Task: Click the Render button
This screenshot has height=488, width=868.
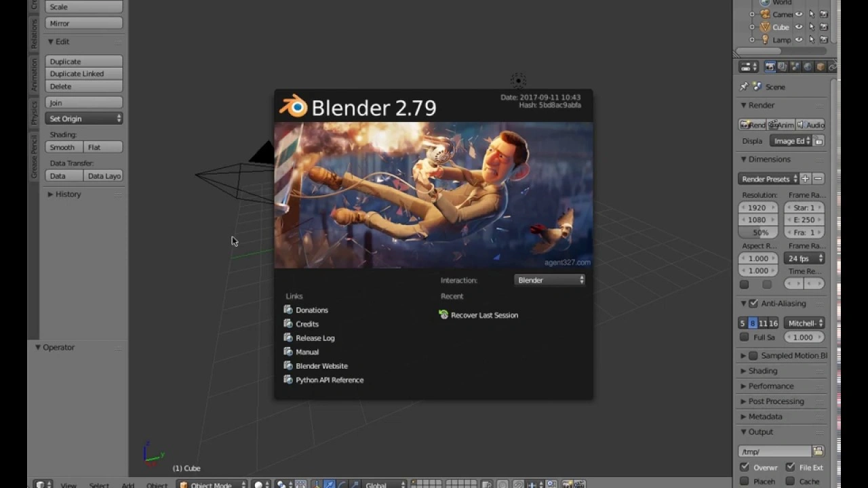Action: (753, 124)
